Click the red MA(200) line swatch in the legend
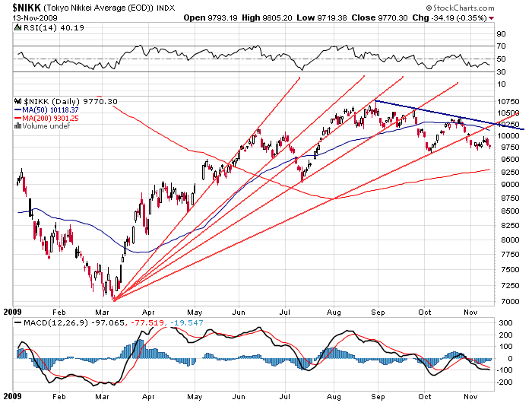The width and height of the screenshot is (532, 403). 18,118
